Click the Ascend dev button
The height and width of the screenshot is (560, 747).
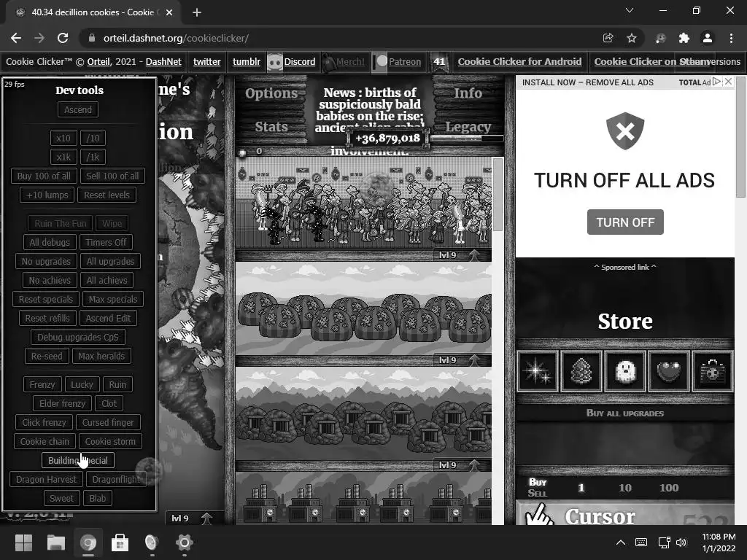(x=77, y=110)
